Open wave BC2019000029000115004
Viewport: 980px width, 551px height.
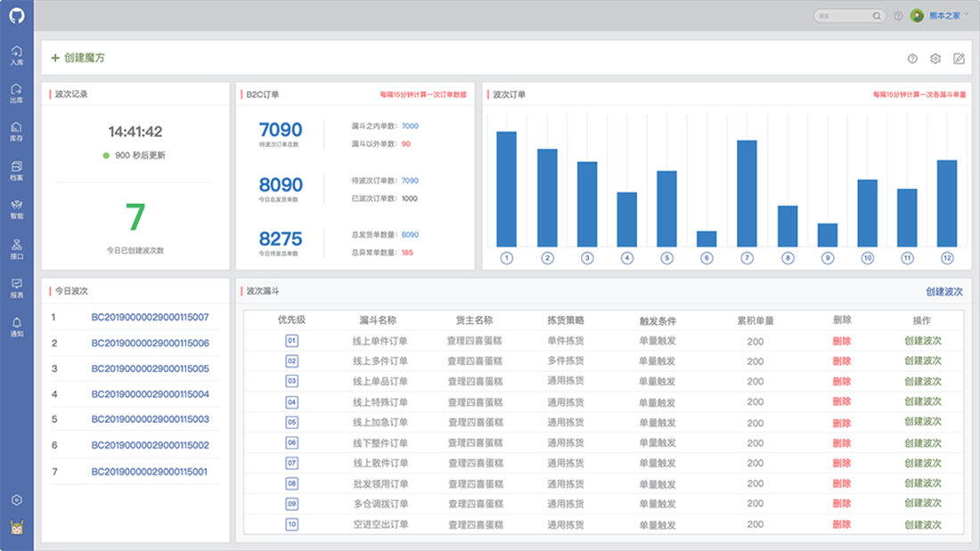150,394
